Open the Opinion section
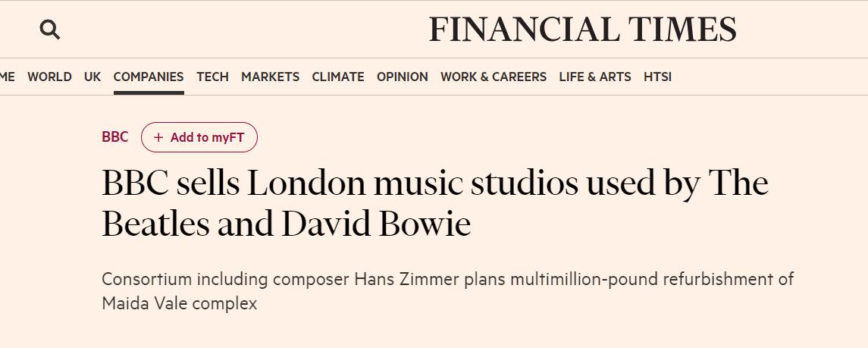Screen dimensions: 868x348 tap(403, 77)
